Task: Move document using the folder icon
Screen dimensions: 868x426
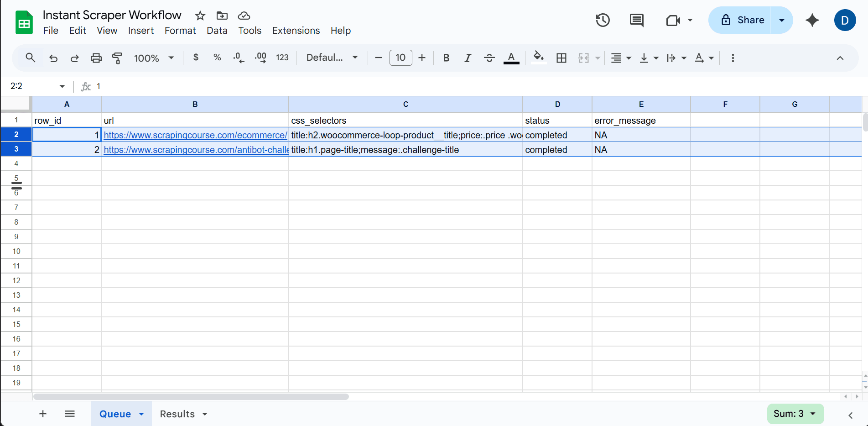Action: [x=222, y=16]
